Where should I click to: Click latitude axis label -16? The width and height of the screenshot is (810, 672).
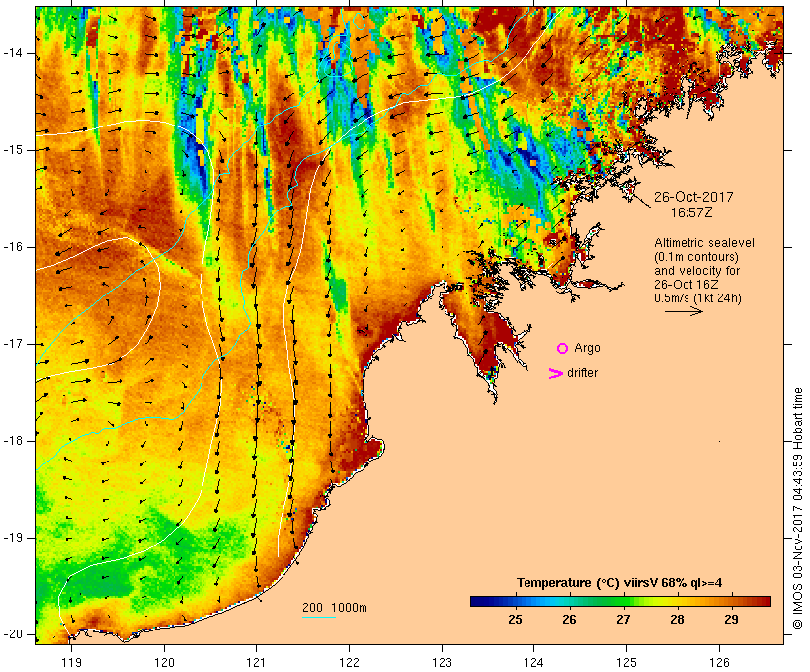tap(12, 247)
